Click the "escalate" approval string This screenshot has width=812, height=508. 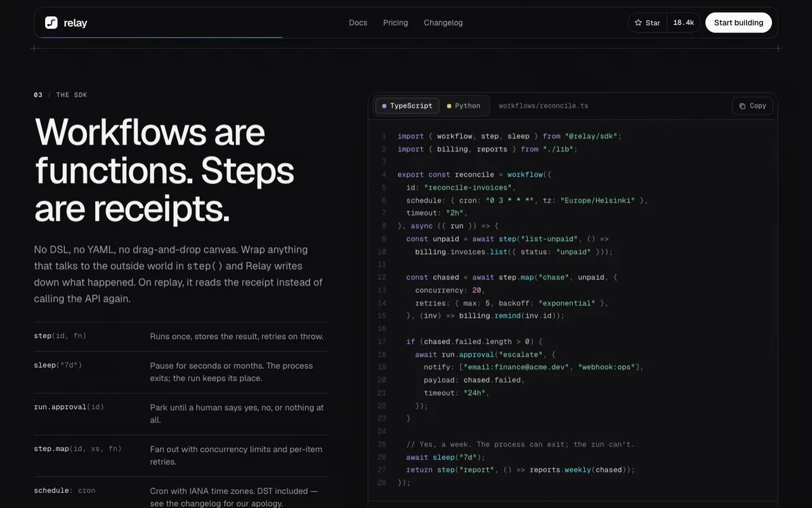point(521,354)
